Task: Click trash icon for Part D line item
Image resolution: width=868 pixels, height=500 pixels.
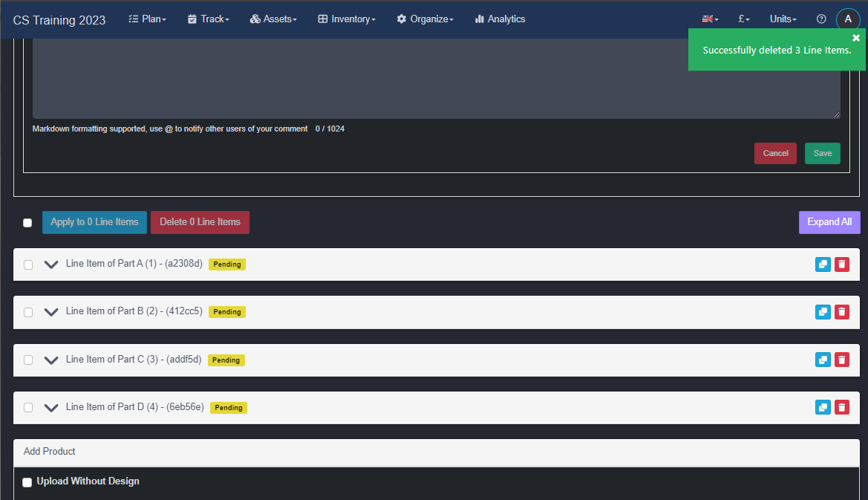Action: [x=841, y=407]
